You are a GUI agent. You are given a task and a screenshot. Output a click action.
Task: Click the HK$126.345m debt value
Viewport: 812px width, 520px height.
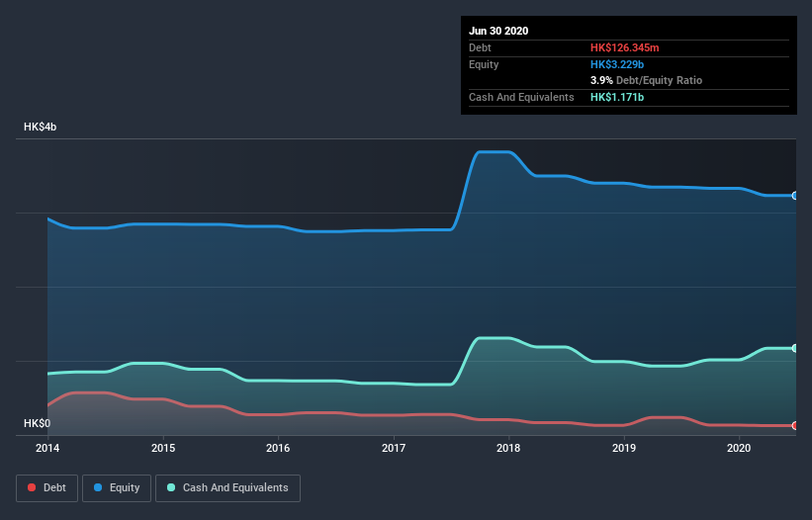point(624,47)
